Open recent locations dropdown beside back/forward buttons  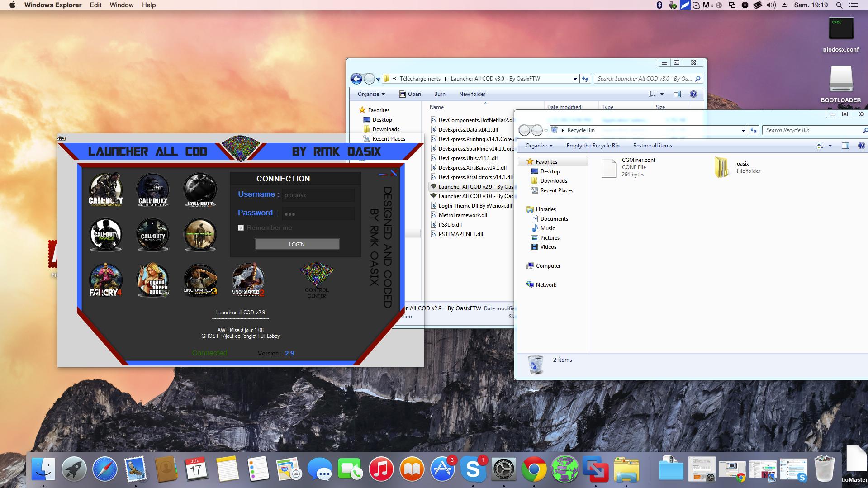[378, 79]
